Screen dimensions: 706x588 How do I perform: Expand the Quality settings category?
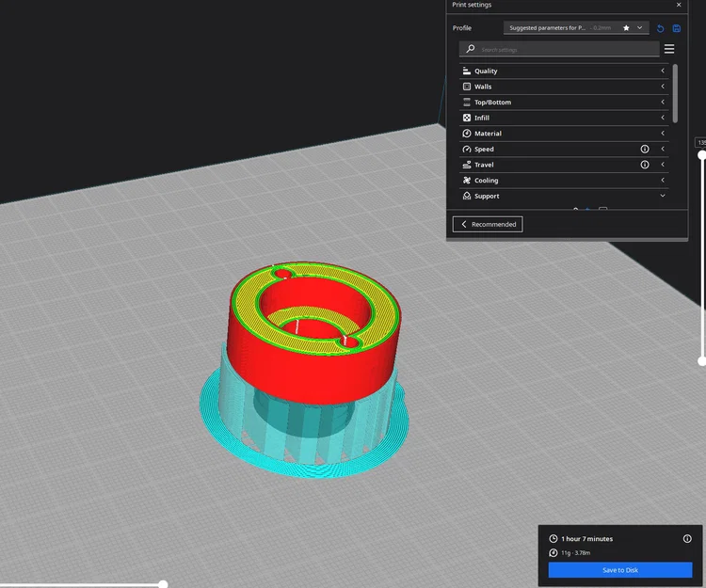564,72
